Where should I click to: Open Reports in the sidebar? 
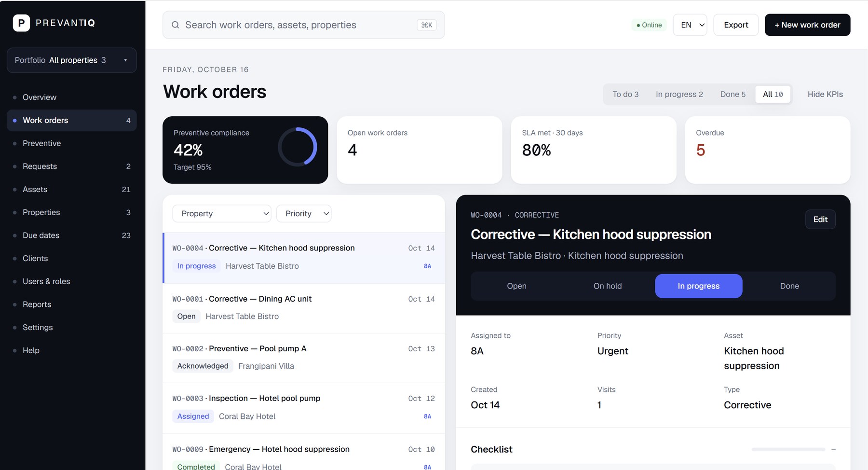(x=71, y=304)
